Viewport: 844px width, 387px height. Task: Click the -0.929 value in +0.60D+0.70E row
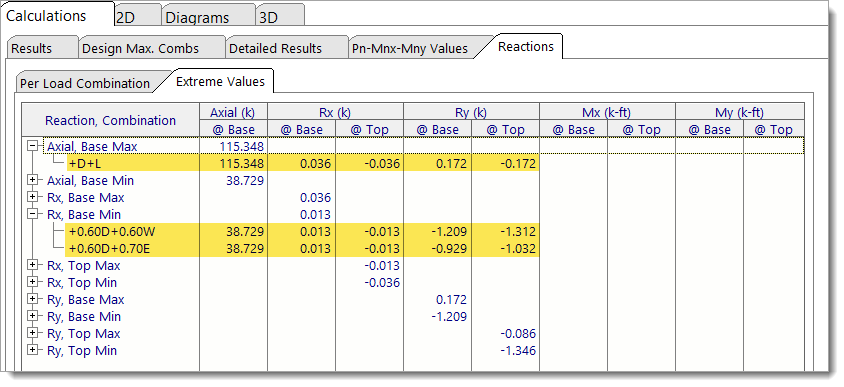coord(449,249)
